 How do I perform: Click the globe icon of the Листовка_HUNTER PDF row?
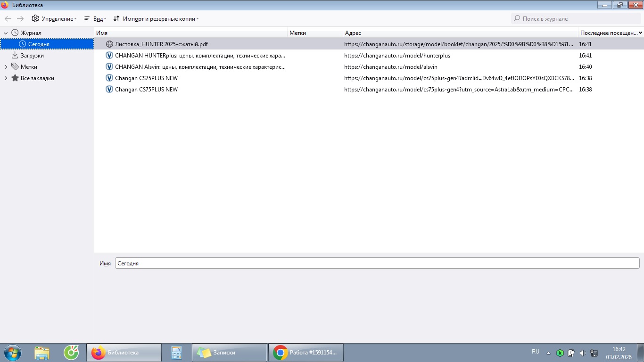tap(109, 44)
